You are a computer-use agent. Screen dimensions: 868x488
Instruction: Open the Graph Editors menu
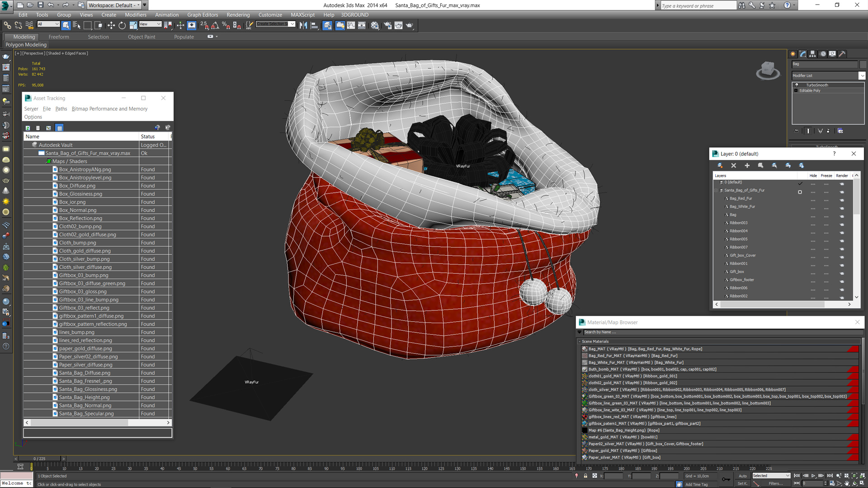203,14
